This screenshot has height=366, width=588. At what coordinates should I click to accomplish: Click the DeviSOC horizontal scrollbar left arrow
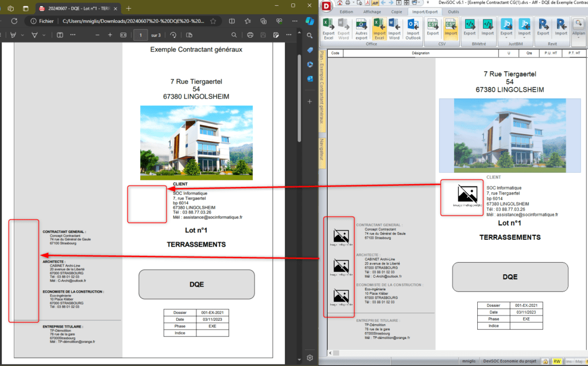point(330,353)
